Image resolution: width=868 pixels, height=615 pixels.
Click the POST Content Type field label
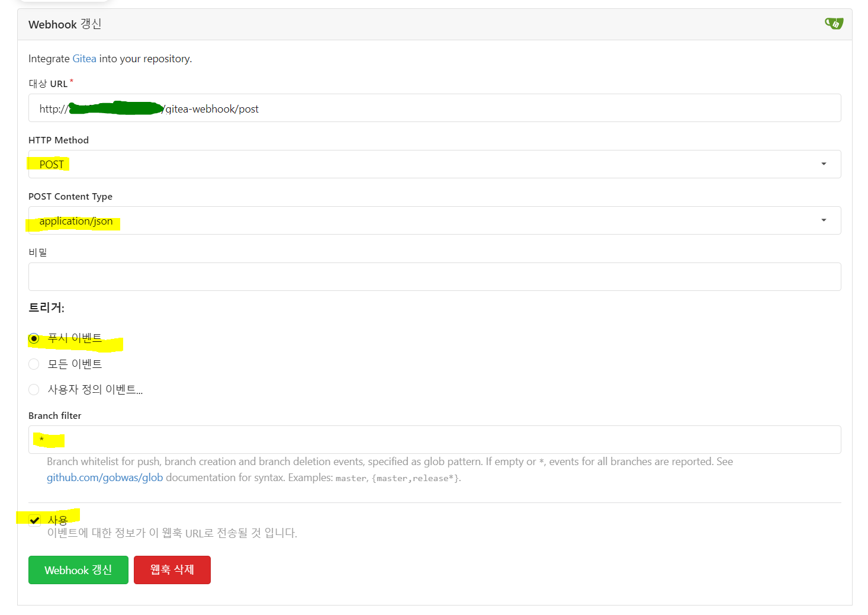(x=70, y=196)
